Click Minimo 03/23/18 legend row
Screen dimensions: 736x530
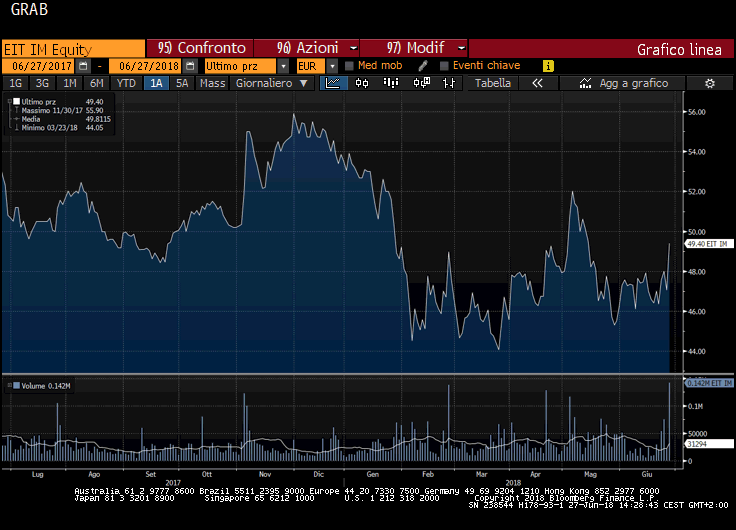click(60, 128)
